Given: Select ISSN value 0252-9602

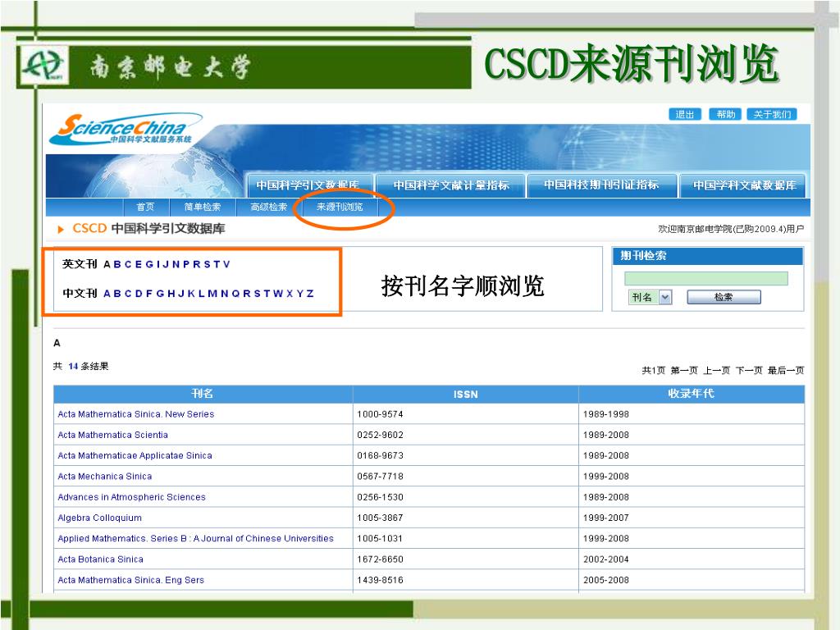Looking at the screenshot, I should (381, 435).
